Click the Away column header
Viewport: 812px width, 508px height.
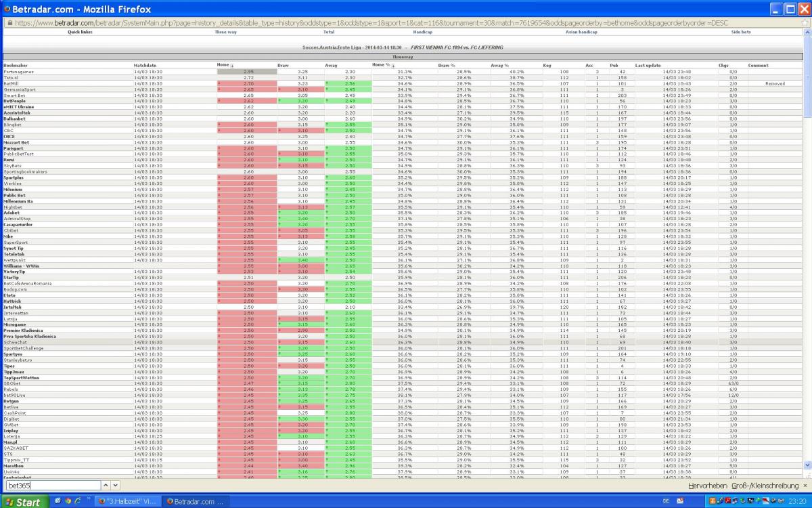coord(331,66)
